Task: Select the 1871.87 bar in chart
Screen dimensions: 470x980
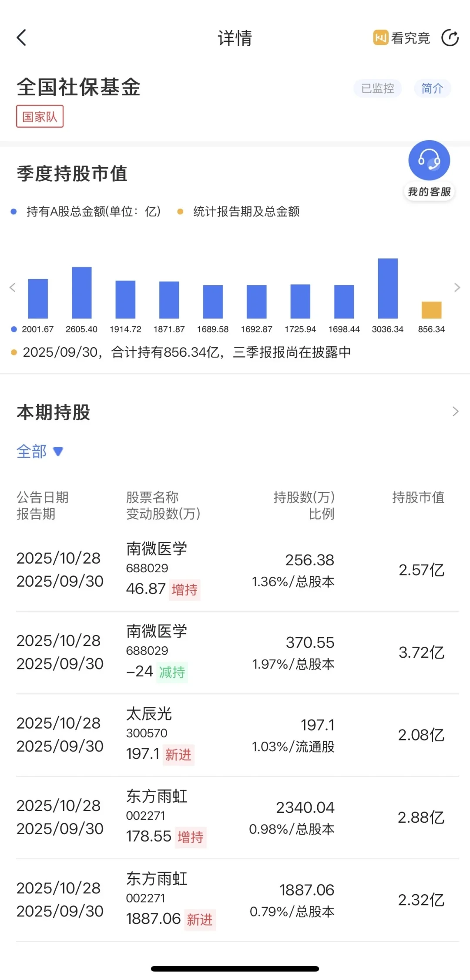Action: pyautogui.click(x=169, y=300)
